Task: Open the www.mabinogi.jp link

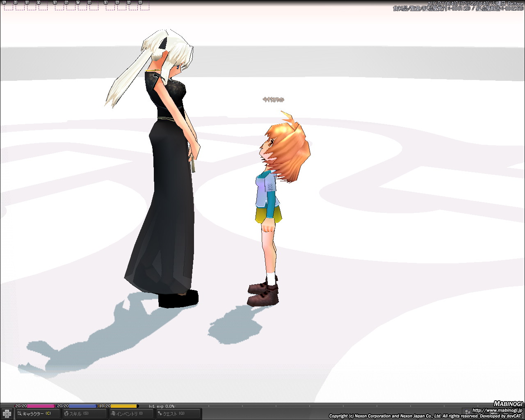Action: (498, 410)
